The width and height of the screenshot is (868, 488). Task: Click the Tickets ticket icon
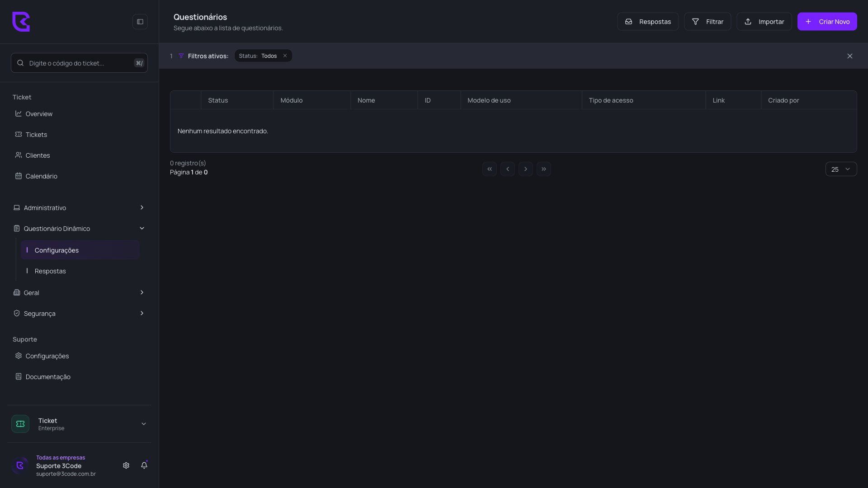tap(19, 134)
